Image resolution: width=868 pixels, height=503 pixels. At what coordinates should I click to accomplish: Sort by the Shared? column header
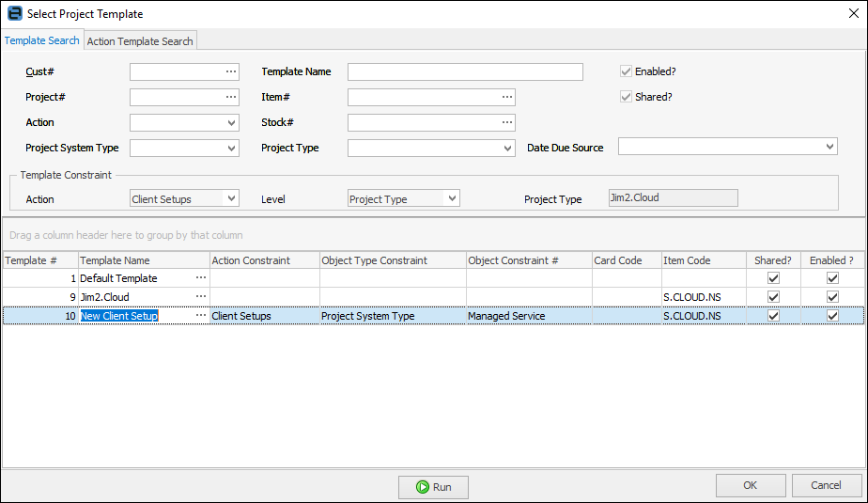773,260
